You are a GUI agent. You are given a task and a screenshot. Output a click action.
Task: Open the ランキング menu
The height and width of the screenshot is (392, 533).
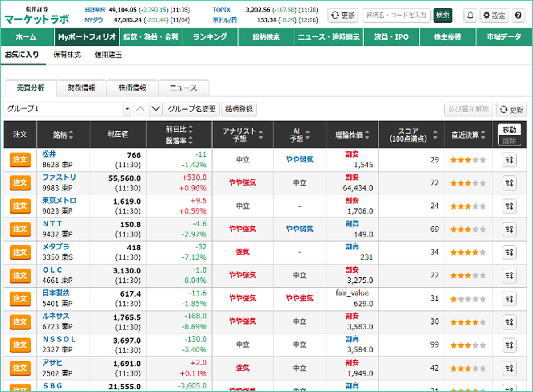210,37
